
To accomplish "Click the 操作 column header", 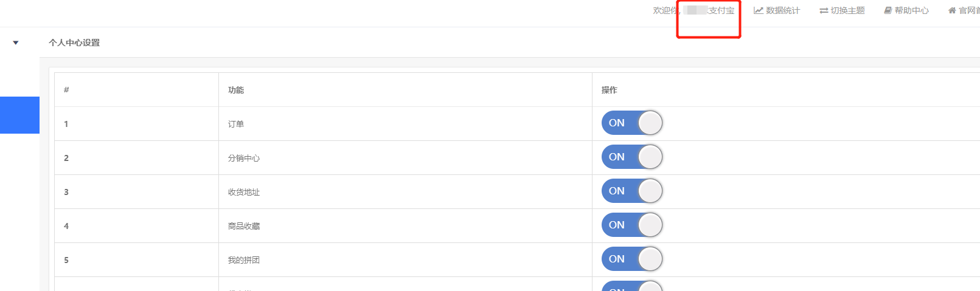I will (609, 90).
